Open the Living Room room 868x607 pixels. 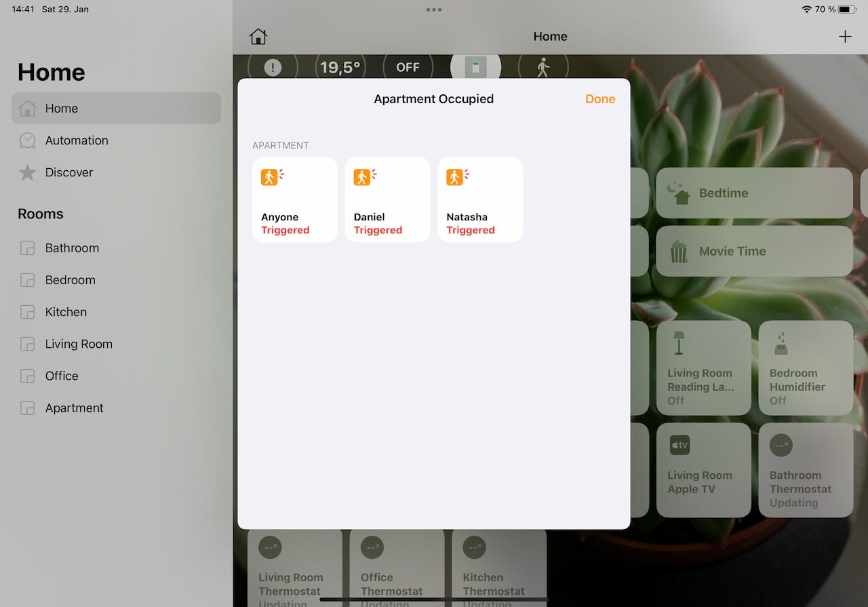pyautogui.click(x=116, y=344)
